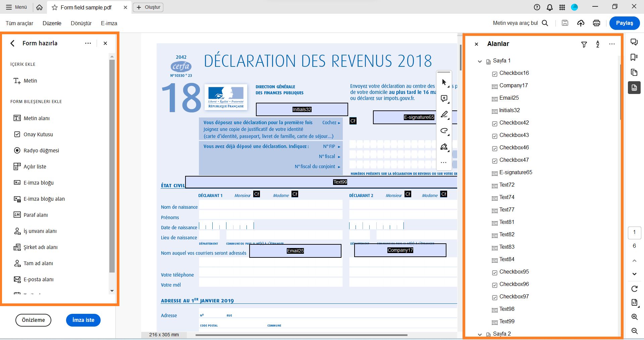
Task: Add an Onay Kutusu checkbox field
Action: (33, 134)
